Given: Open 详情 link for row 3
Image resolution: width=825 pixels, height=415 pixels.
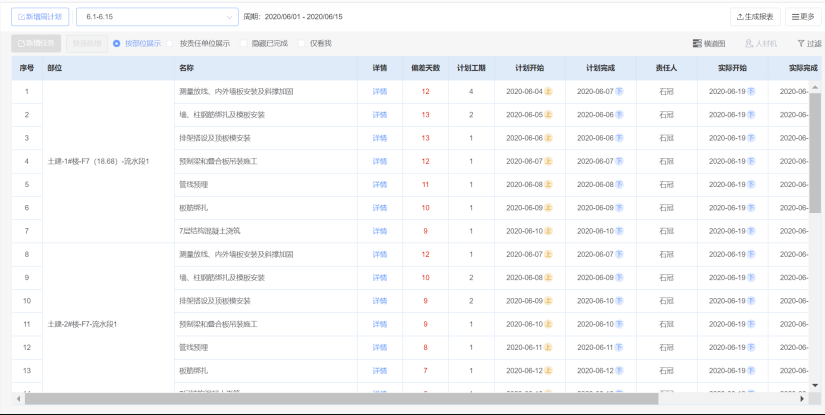Looking at the screenshot, I should coord(380,138).
